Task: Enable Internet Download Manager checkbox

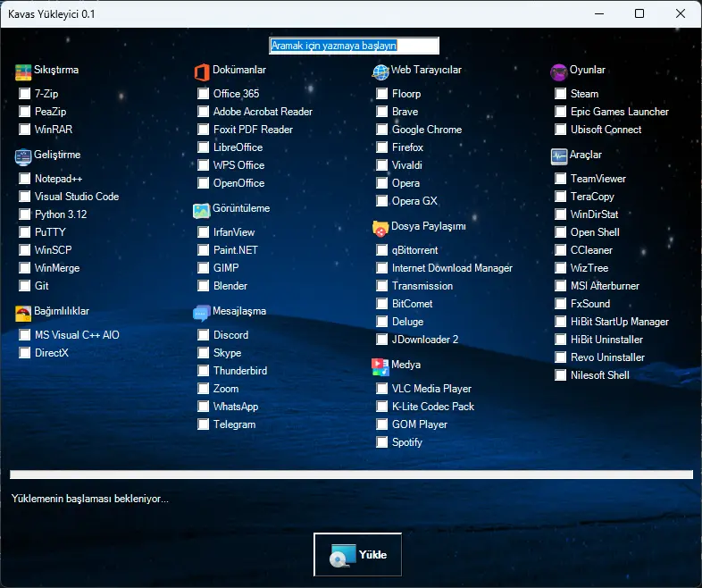Action: (x=382, y=268)
